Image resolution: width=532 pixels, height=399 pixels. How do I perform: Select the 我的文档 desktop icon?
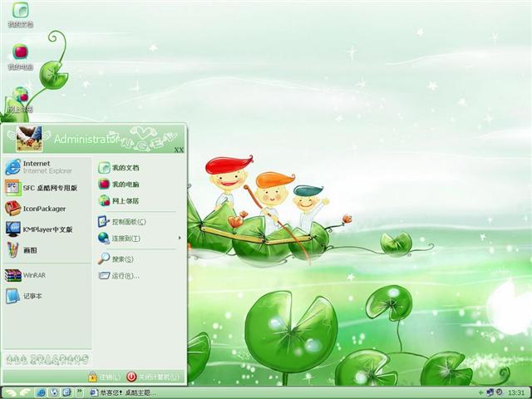(x=20, y=15)
